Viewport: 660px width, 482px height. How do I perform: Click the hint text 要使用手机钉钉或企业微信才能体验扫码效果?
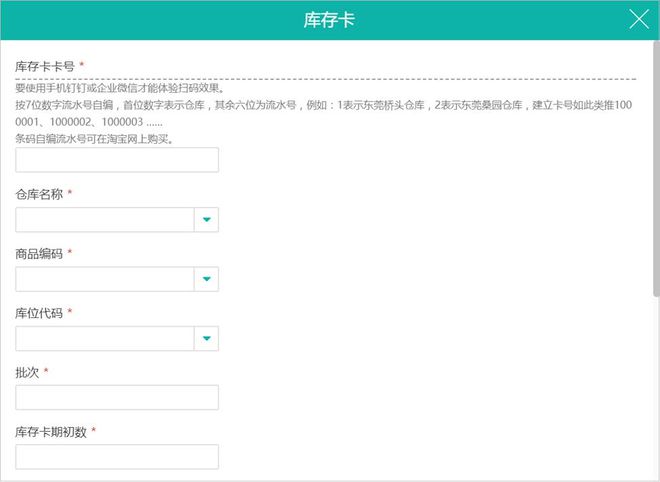coord(120,88)
